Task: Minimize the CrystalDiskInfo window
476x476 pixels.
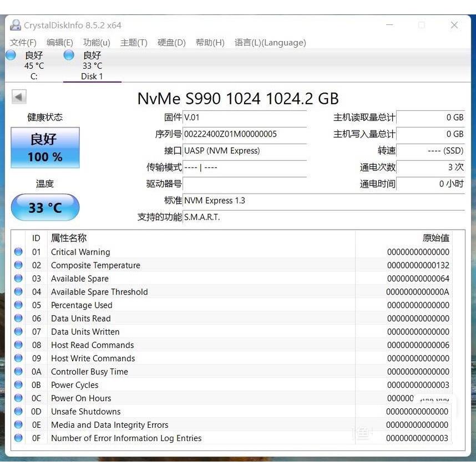Action: (x=390, y=25)
